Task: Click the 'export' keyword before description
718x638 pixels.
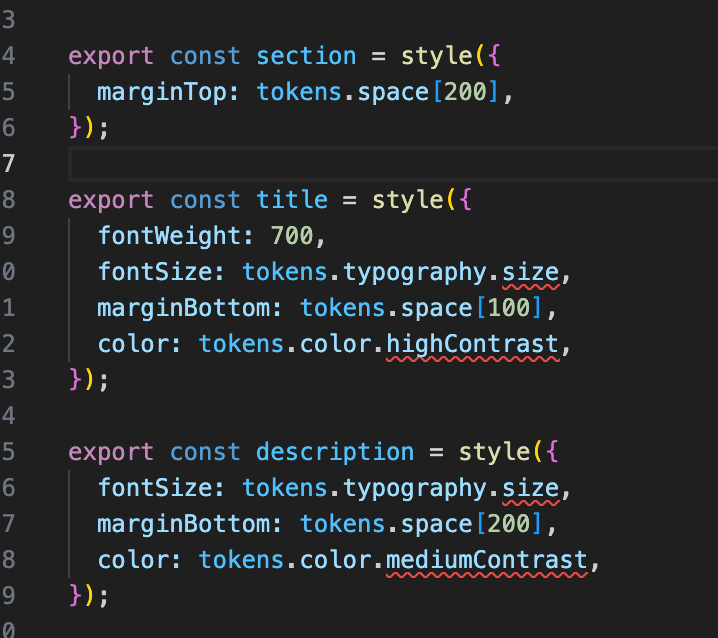Action: click(111, 453)
